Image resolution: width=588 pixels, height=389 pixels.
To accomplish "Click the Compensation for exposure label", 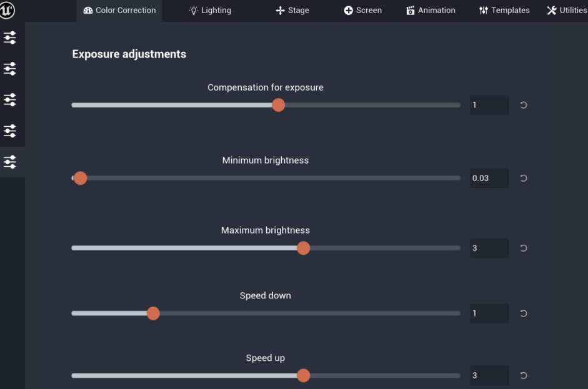I will [x=266, y=87].
